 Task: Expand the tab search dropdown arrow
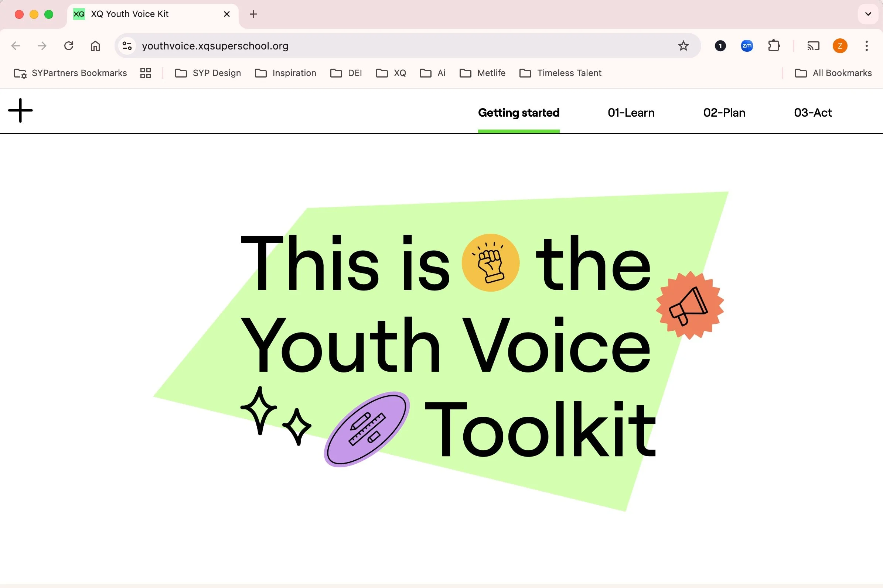click(868, 14)
